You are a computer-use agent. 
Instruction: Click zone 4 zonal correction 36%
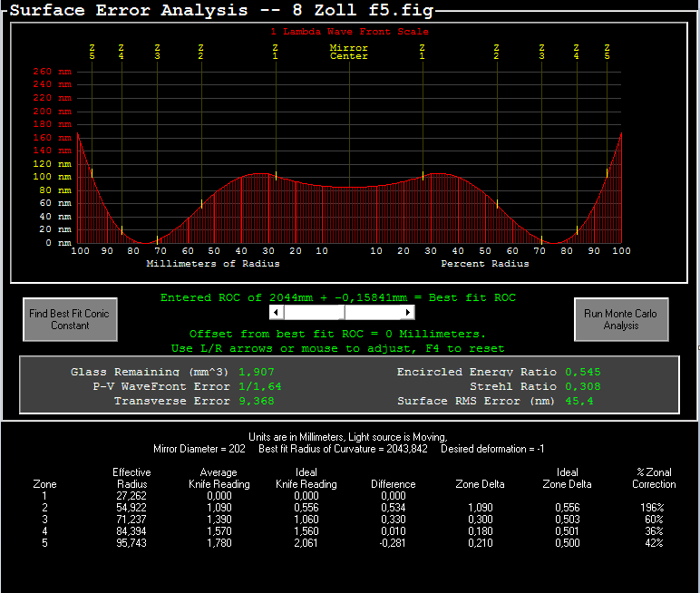pos(654,531)
